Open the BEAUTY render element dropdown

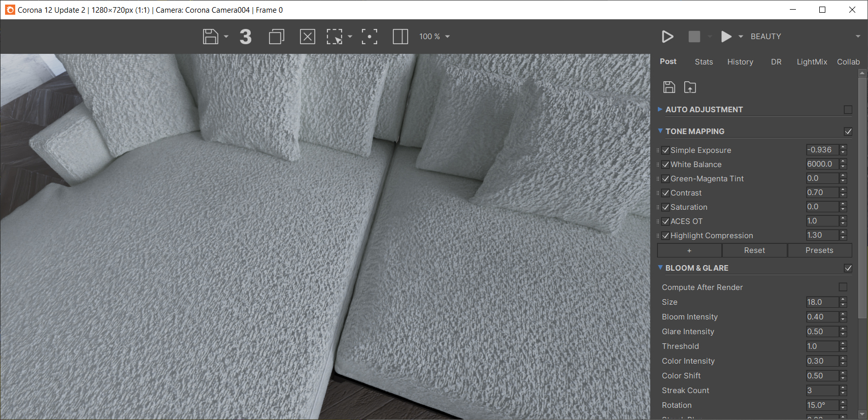(805, 37)
